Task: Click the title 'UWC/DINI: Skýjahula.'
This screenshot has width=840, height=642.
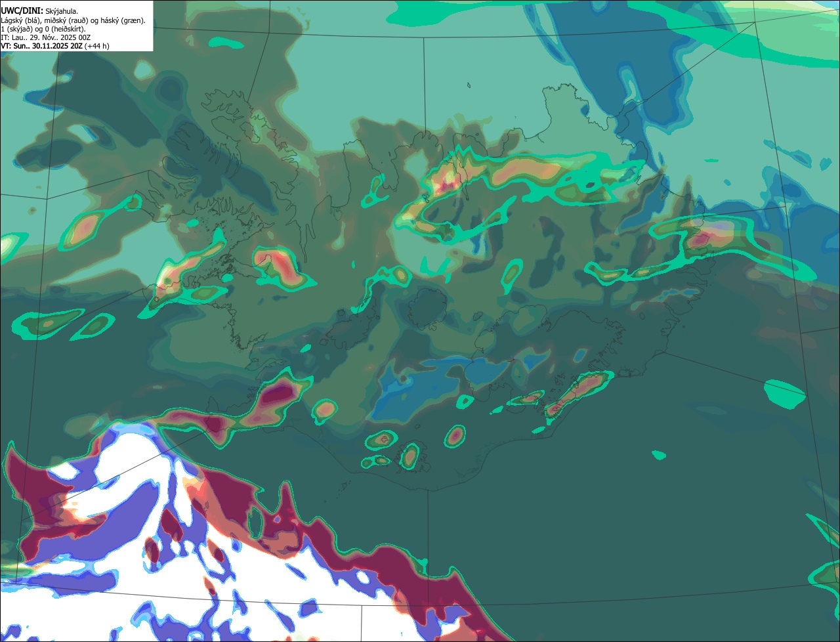Action: pos(39,11)
